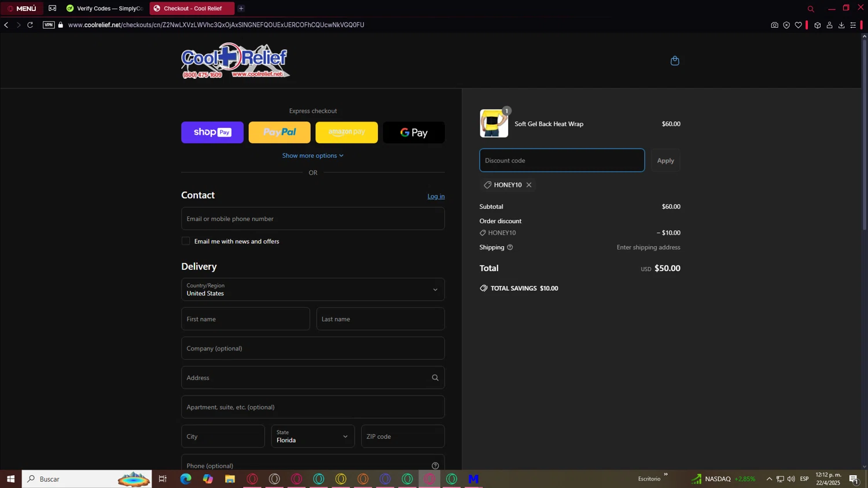Pay with Amazon Pay
The image size is (868, 488).
tap(347, 132)
